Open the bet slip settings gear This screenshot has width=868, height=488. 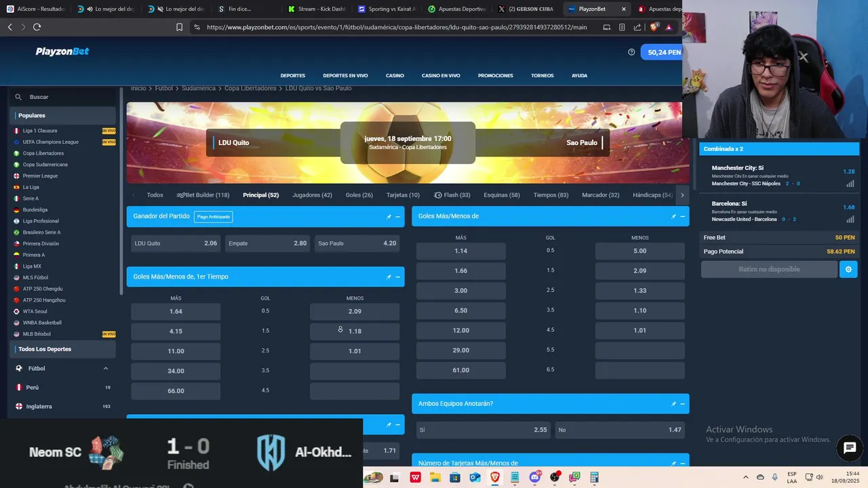click(848, 270)
